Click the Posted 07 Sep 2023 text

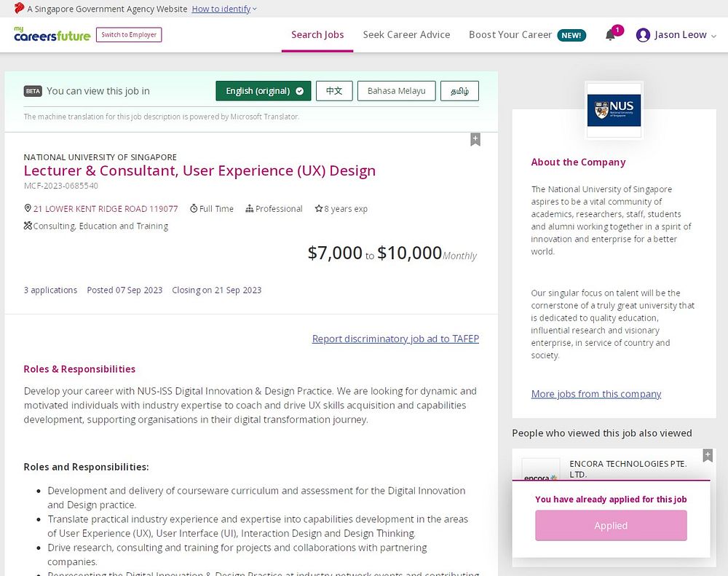point(125,290)
